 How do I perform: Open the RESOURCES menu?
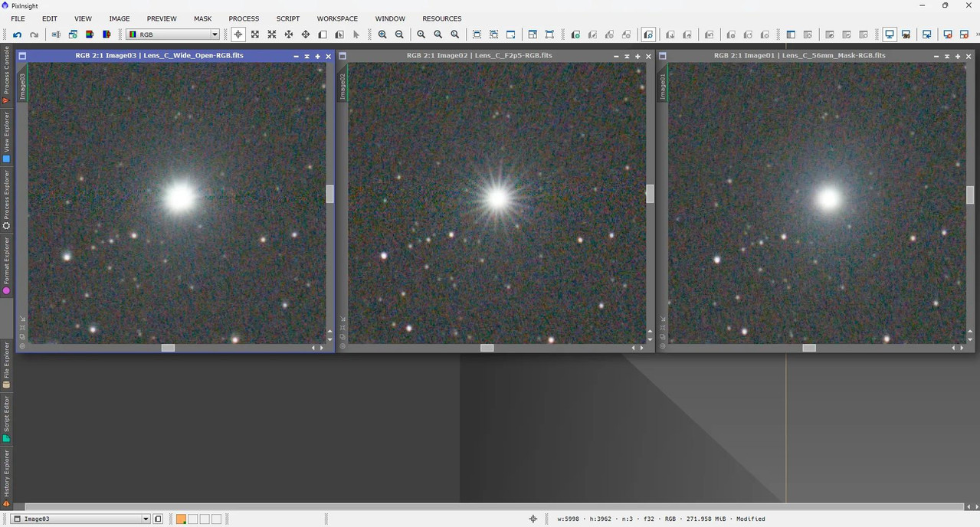(442, 18)
